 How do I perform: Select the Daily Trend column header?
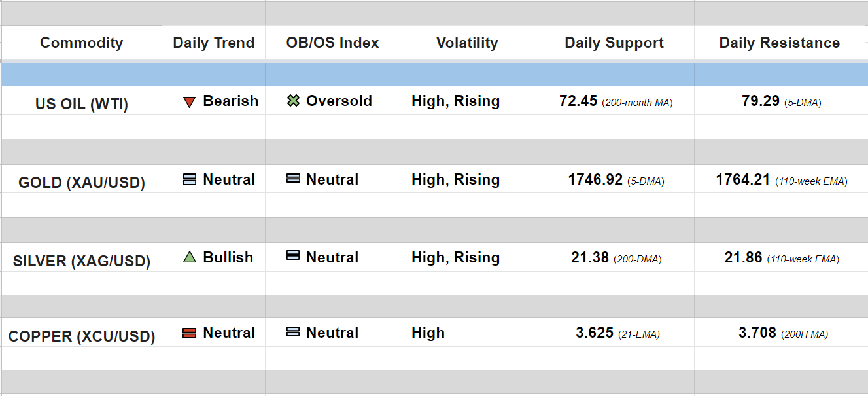(x=213, y=43)
